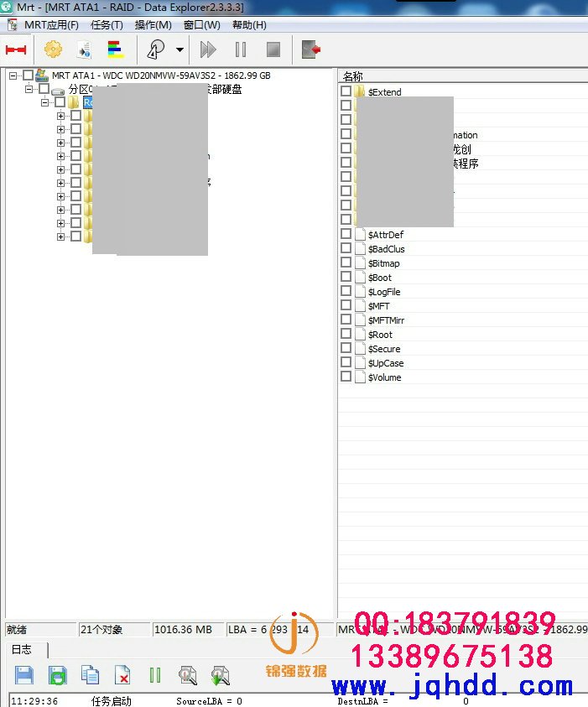Click the log search magnifier icon
This screenshot has width=588, height=707.
pos(188,675)
